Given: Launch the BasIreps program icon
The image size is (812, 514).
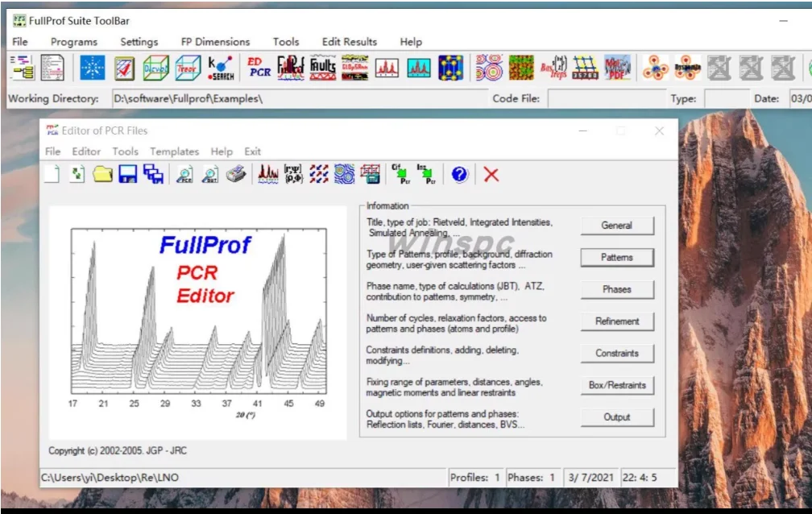Looking at the screenshot, I should point(553,68).
